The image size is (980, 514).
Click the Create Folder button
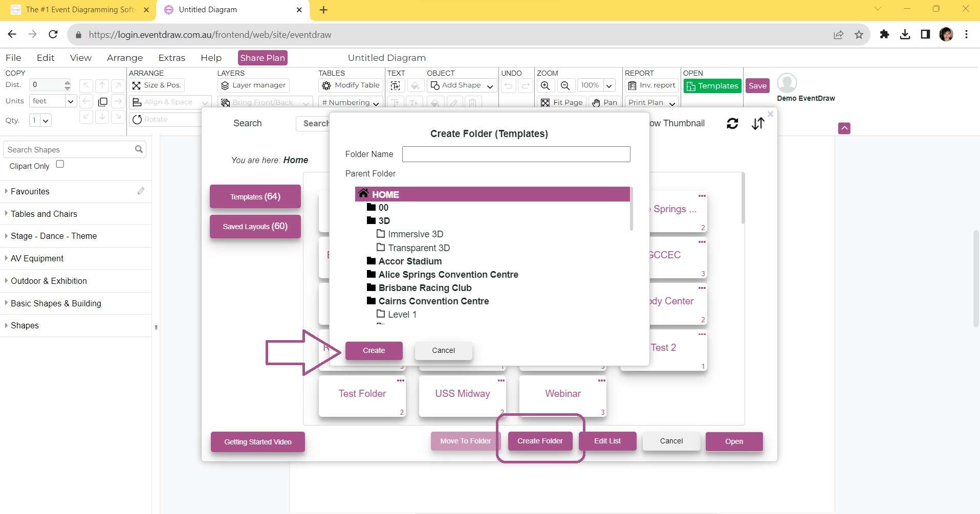[x=540, y=440]
